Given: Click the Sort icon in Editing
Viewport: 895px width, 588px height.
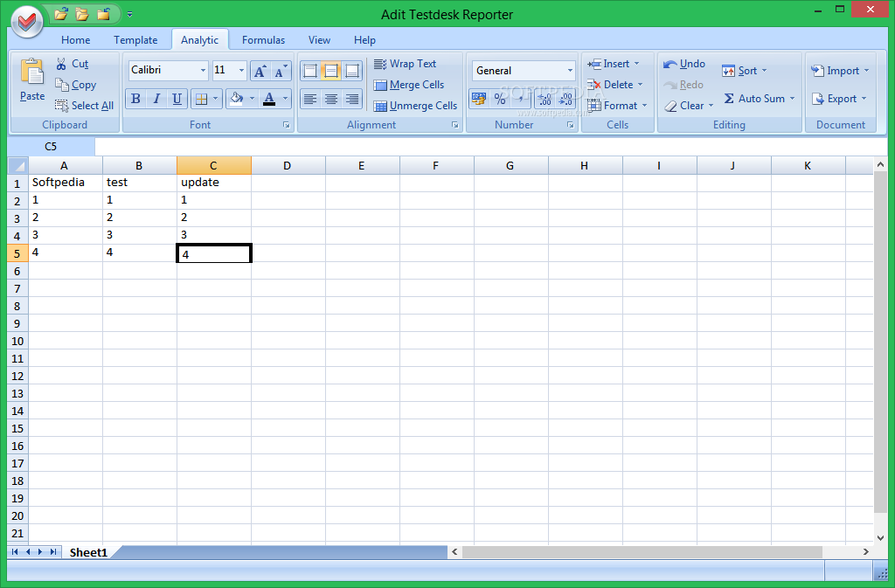Looking at the screenshot, I should (728, 71).
